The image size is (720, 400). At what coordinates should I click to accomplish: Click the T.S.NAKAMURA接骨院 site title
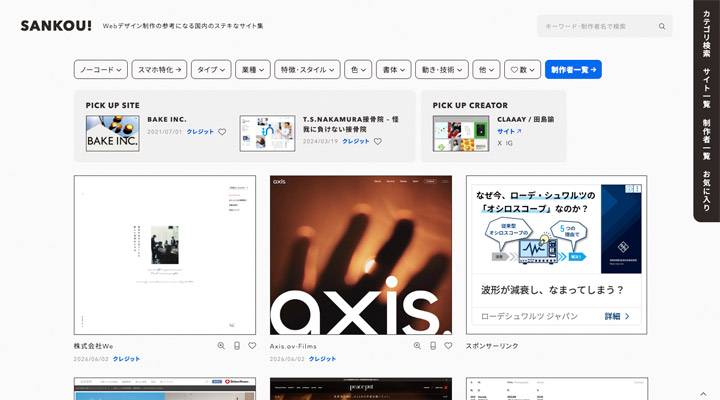point(350,124)
